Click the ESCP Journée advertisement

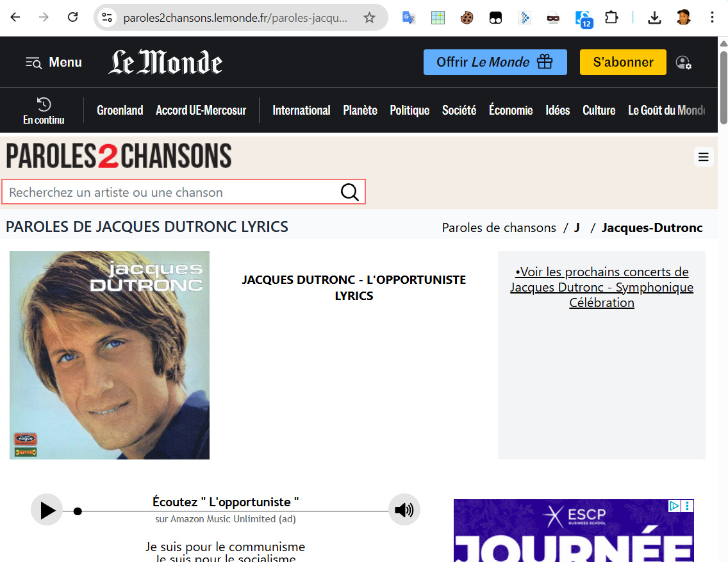[x=574, y=531]
